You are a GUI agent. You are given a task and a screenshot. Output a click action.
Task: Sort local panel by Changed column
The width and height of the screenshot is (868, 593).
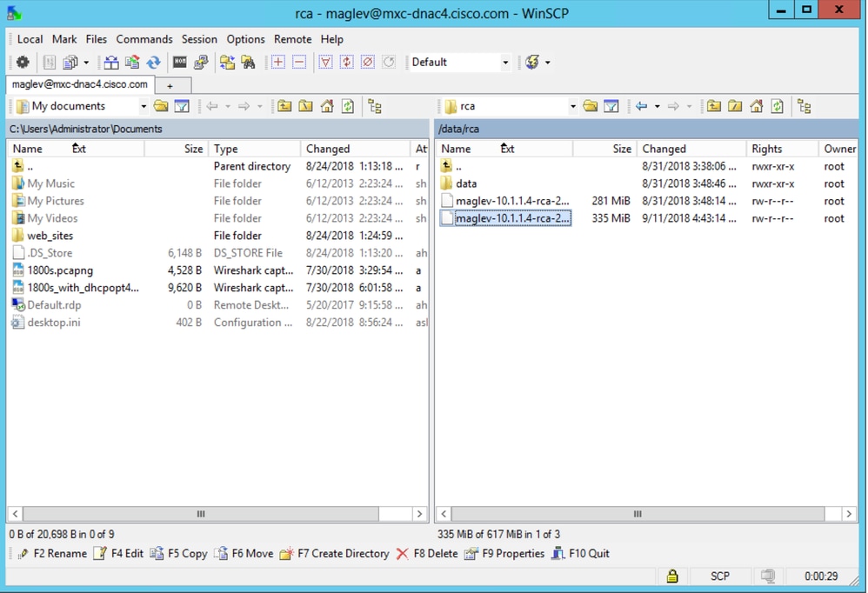tap(355, 149)
